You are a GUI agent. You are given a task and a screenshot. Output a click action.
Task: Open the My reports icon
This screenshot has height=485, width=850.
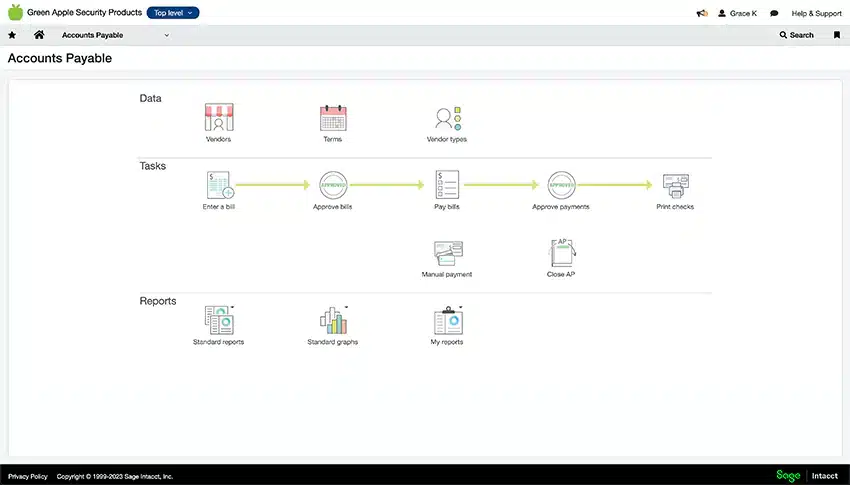pos(448,320)
